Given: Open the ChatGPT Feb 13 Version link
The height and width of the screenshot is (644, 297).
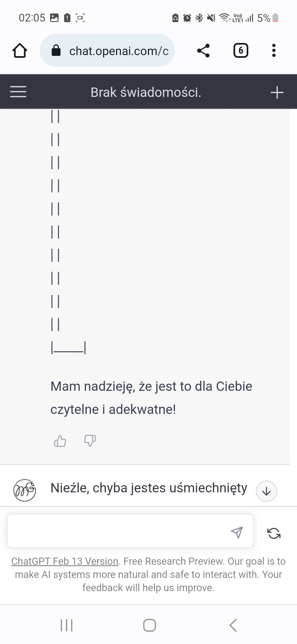Looking at the screenshot, I should 65,561.
